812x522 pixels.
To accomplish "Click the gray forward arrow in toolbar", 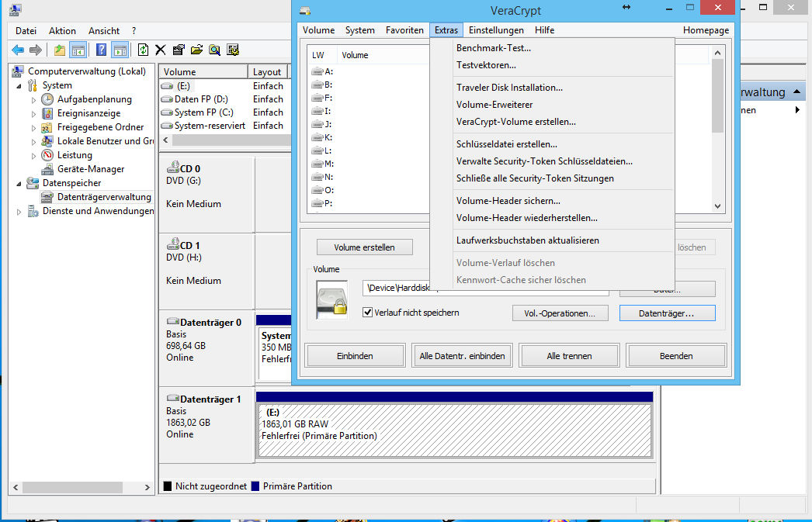I will (x=35, y=50).
